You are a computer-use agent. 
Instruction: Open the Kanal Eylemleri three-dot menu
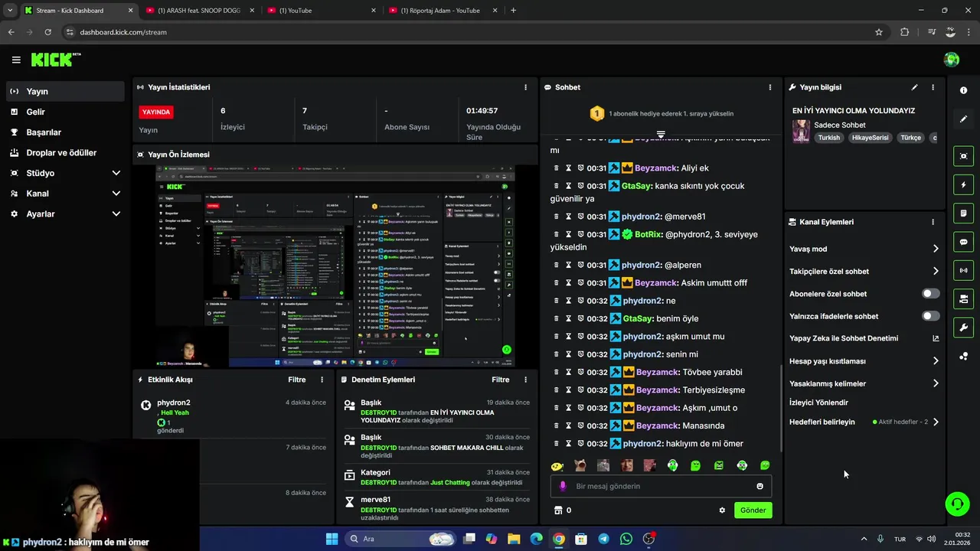pos(933,222)
